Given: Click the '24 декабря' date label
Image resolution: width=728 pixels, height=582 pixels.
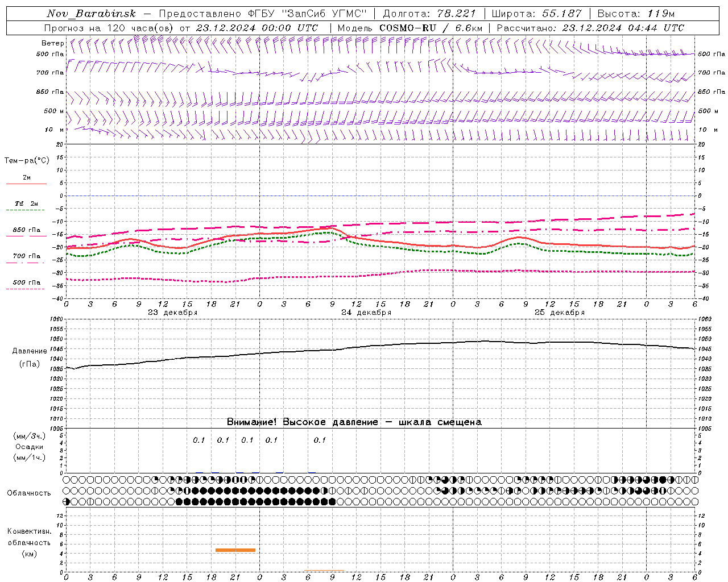Looking at the screenshot, I should pyautogui.click(x=366, y=313).
